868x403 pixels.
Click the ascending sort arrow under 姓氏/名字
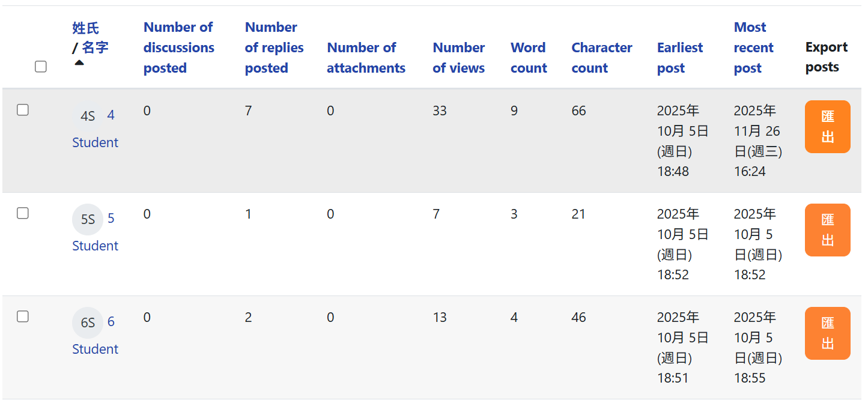coord(79,62)
